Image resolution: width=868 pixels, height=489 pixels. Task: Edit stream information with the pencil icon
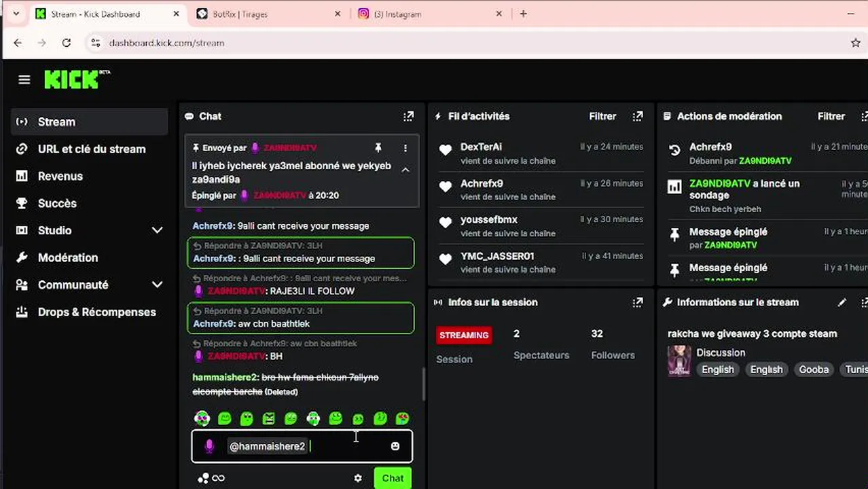(842, 302)
